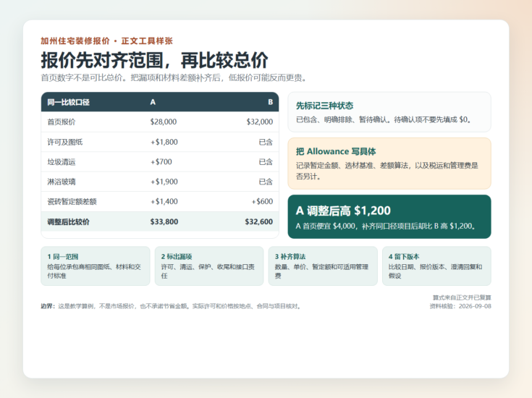
Task: Click the text starting 给每位承包商相同图纸
Action: click(x=94, y=271)
